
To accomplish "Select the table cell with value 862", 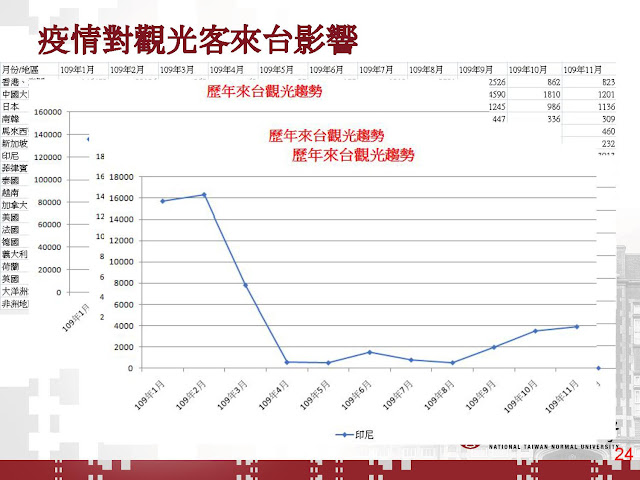I will click(553, 82).
